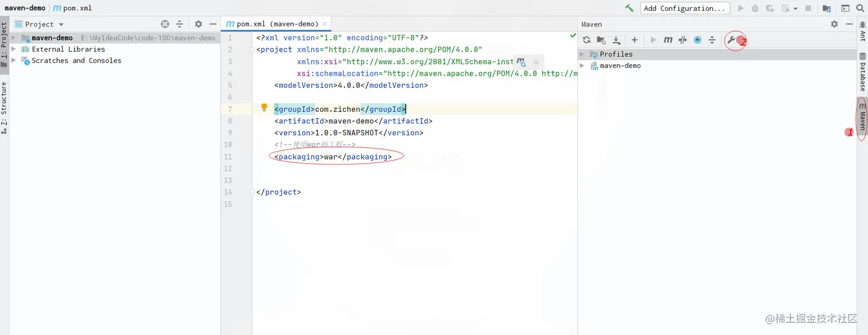Click Reimport All Maven Projects icon
868x335 pixels.
tap(586, 40)
